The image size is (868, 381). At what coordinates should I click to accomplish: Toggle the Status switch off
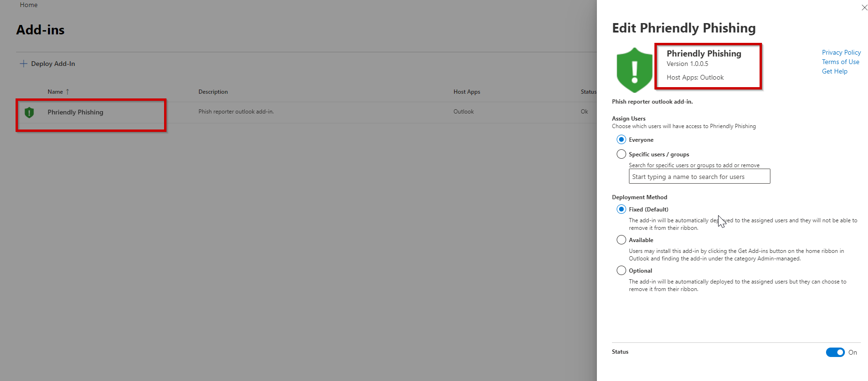pos(835,352)
